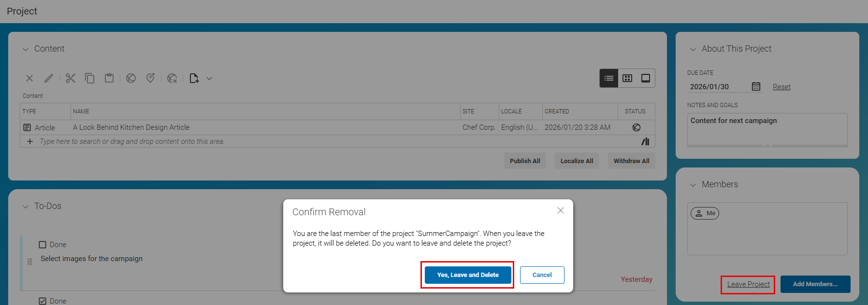The width and height of the screenshot is (868, 305).
Task: Collapse the About This Project panel
Action: pos(693,49)
